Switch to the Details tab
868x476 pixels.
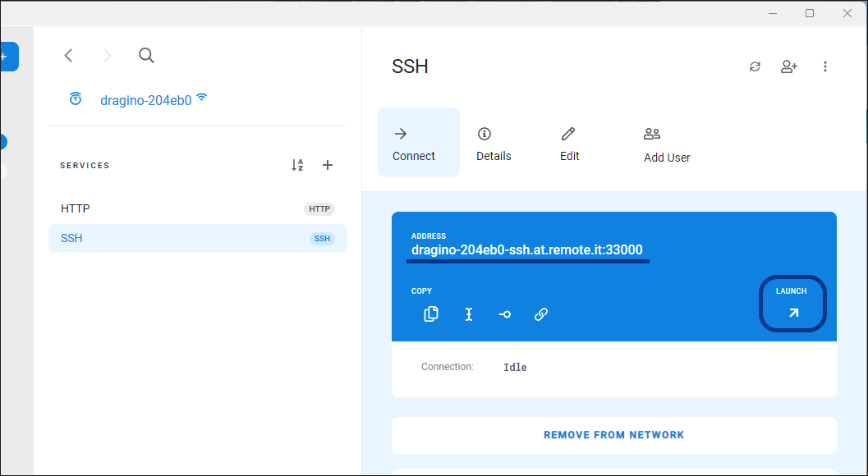click(494, 144)
